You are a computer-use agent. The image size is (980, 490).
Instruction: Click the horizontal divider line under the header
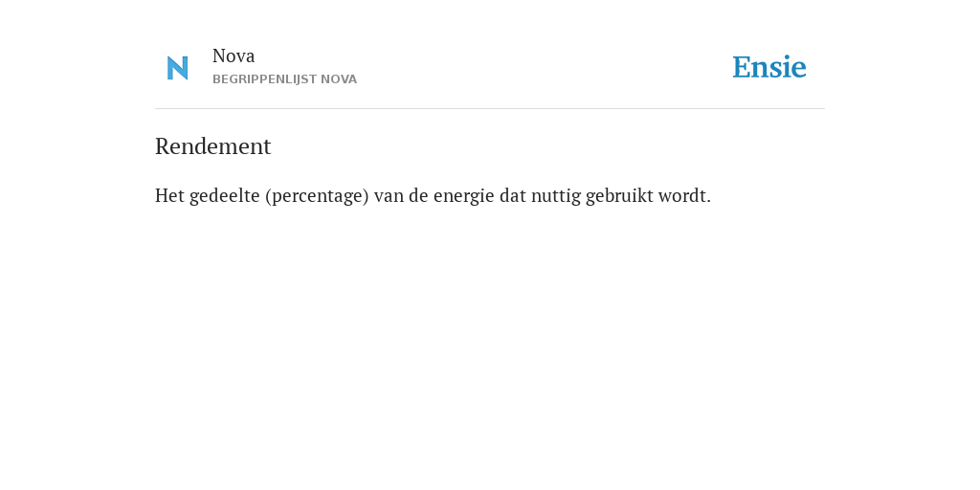coord(490,109)
